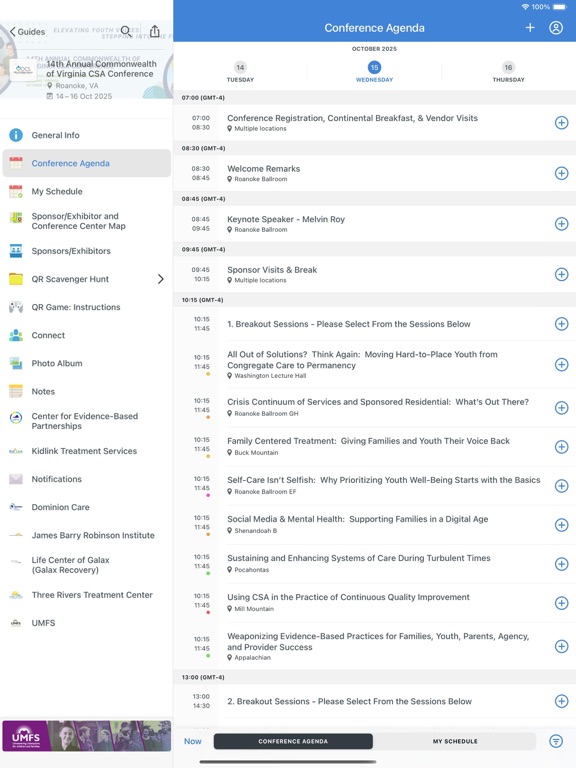
Task: Click plus icon for Social Media & Mental Health
Action: 561,525
